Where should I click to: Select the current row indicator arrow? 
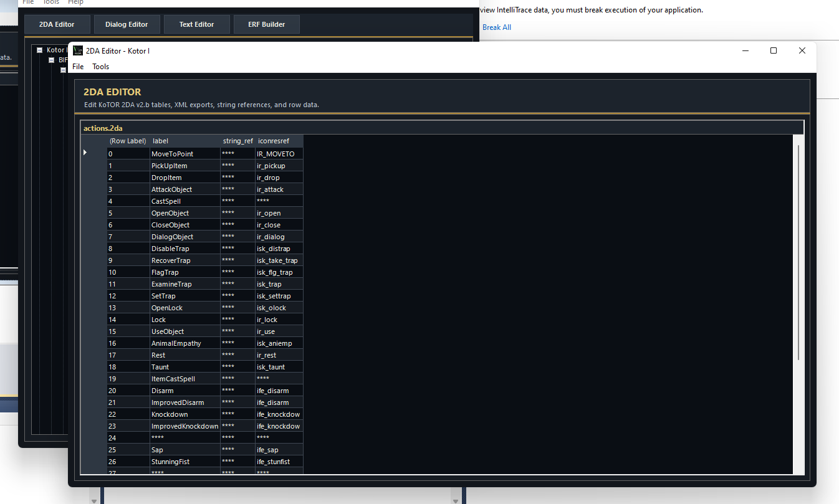(x=85, y=153)
